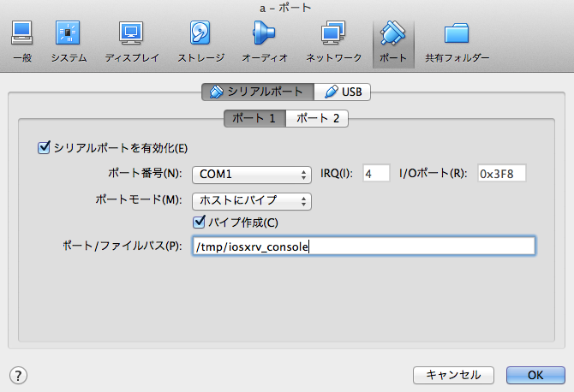This screenshot has height=392, width=574.
Task: Open the ディスプレイ settings icon
Action: tap(132, 42)
